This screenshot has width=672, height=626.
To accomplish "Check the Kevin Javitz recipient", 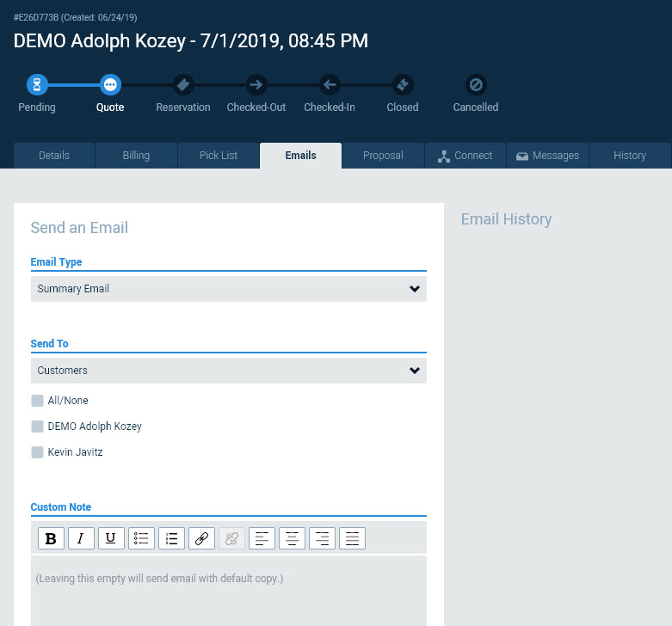I will 37,452.
